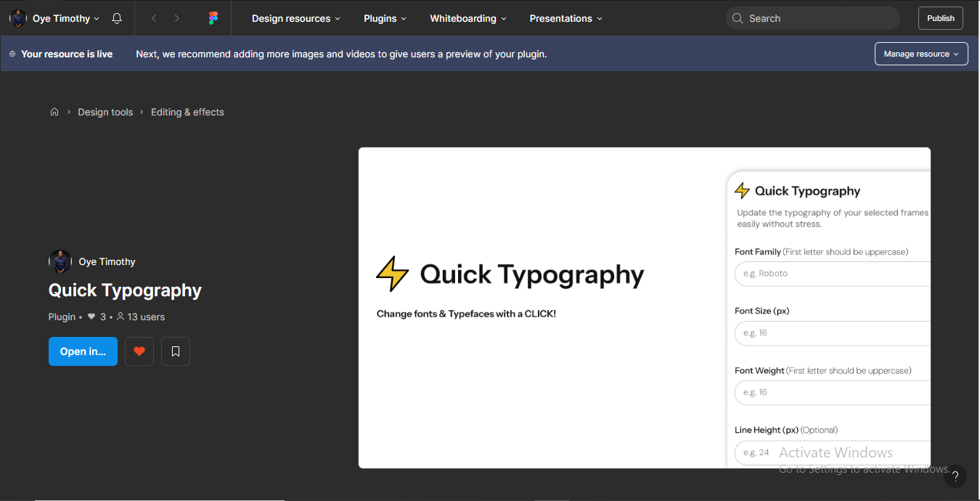This screenshot has width=980, height=501.
Task: Click the search magnifier icon
Action: click(738, 18)
